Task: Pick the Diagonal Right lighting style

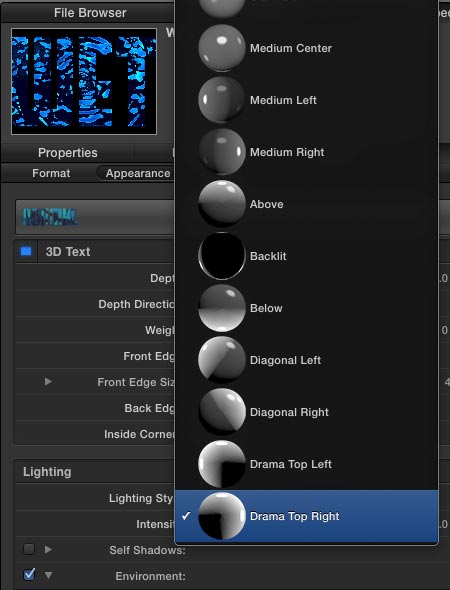Action: [x=307, y=412]
